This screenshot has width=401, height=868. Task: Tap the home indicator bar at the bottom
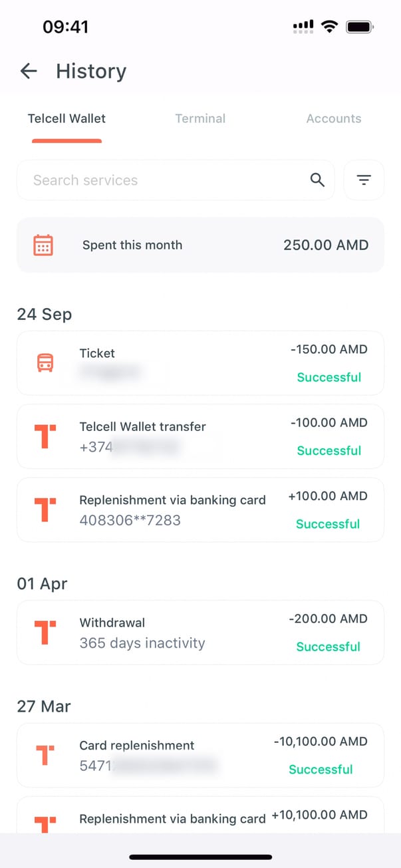(200, 857)
